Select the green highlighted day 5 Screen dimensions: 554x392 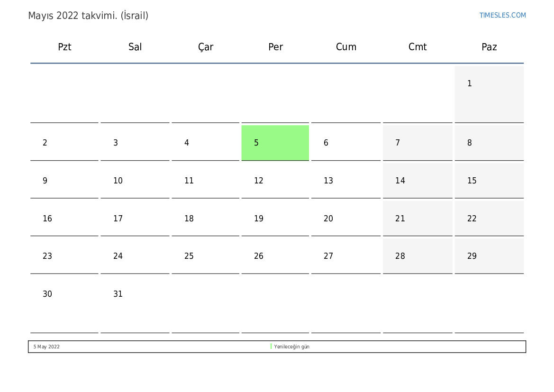(x=275, y=143)
